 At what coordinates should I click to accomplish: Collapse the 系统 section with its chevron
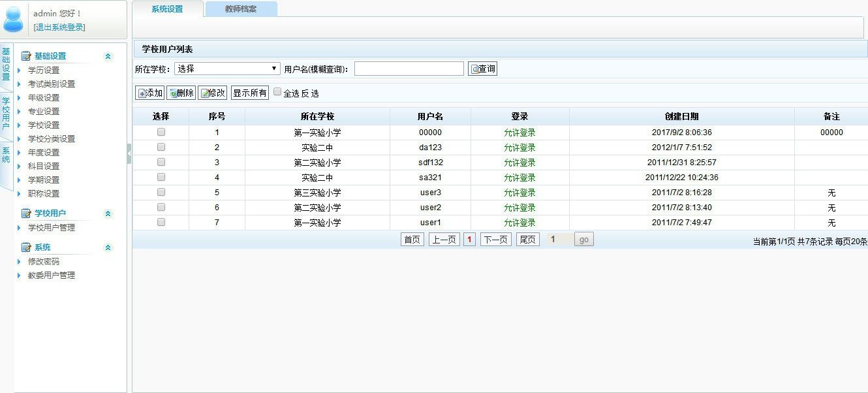[x=108, y=248]
